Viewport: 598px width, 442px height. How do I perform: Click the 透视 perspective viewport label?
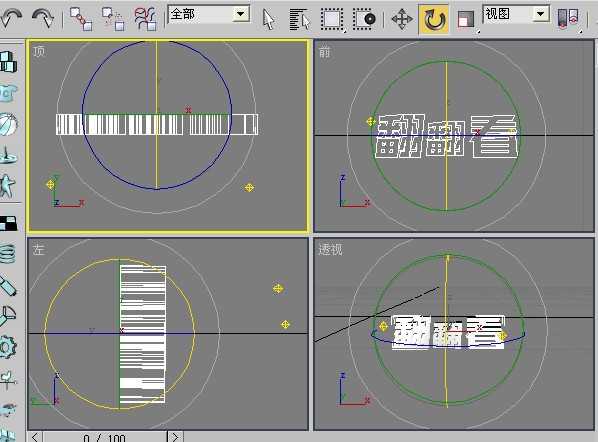(330, 250)
